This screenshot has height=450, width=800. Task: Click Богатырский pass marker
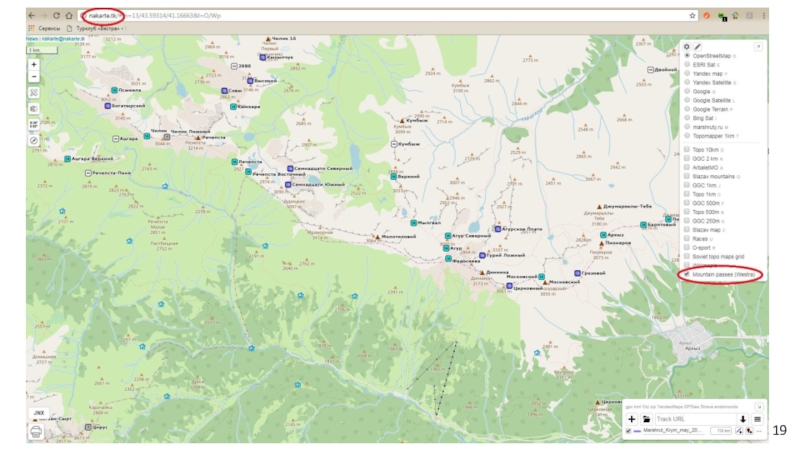(x=108, y=106)
